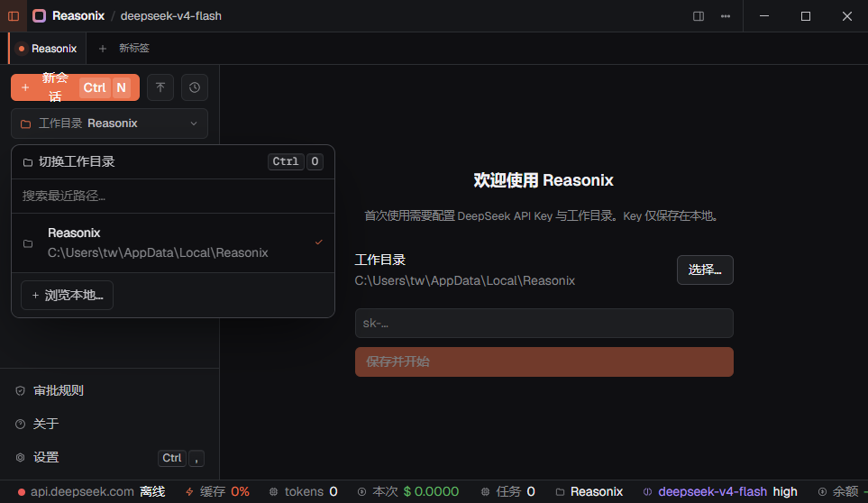
Task: Click the cost icon beside 本次 in status bar
Action: click(x=361, y=491)
